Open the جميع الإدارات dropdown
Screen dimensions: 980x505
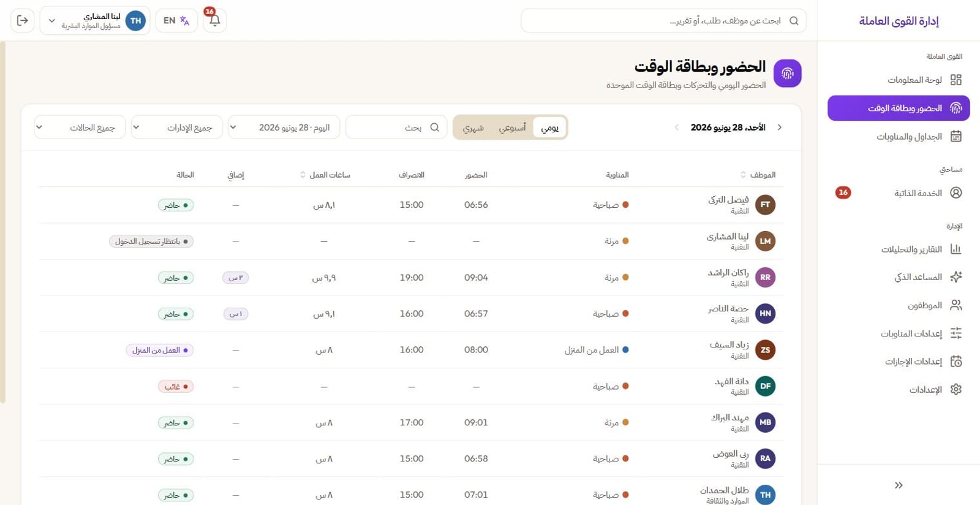click(x=177, y=127)
